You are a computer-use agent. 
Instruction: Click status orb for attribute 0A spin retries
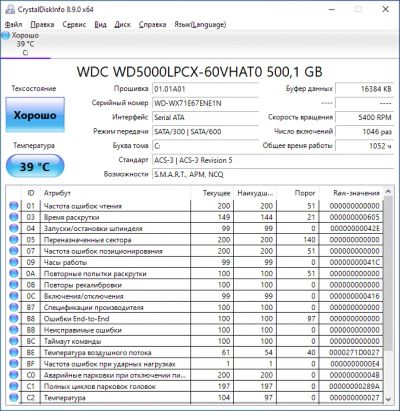(14, 273)
